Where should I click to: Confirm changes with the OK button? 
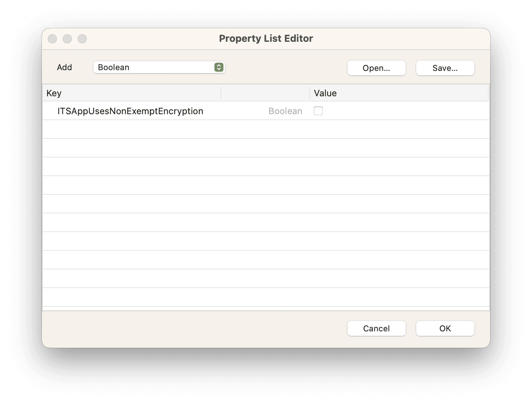(445, 328)
